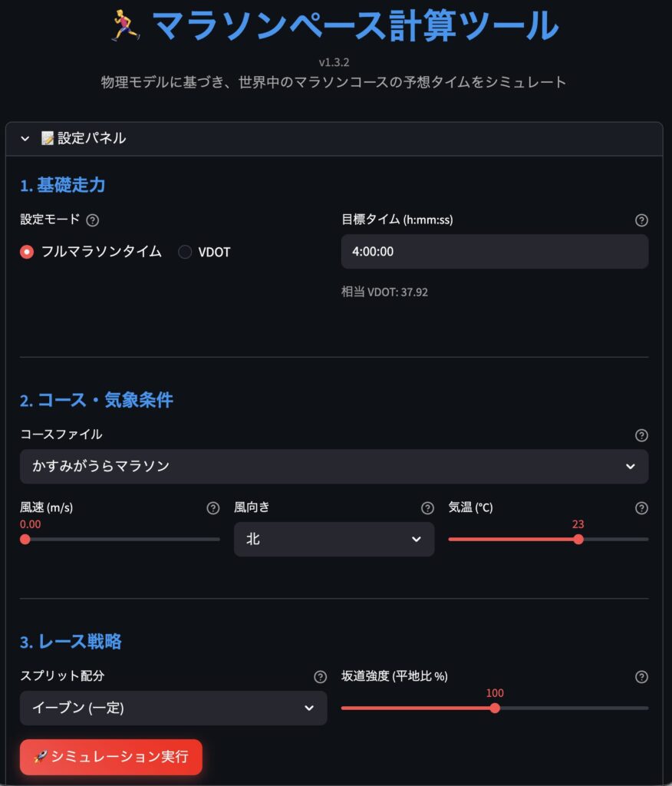This screenshot has width=672, height=786.
Task: Click the help icon next to 目標タイム
Action: click(x=642, y=220)
